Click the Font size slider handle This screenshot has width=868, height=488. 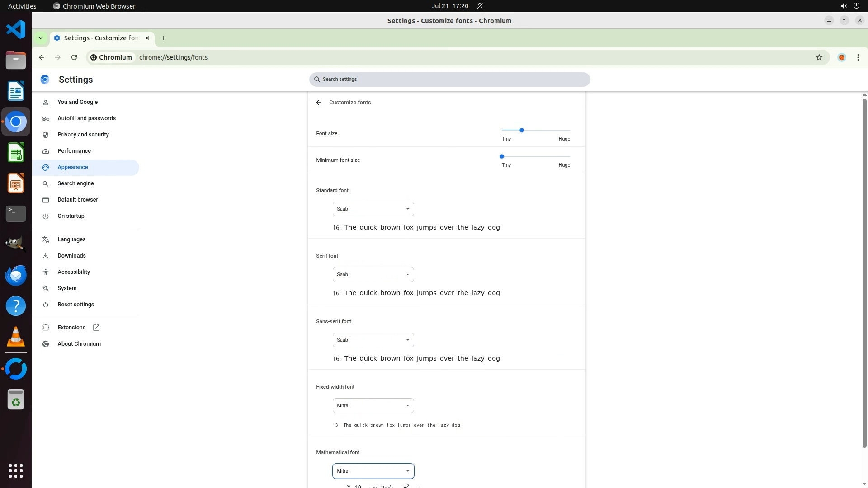coord(522,130)
